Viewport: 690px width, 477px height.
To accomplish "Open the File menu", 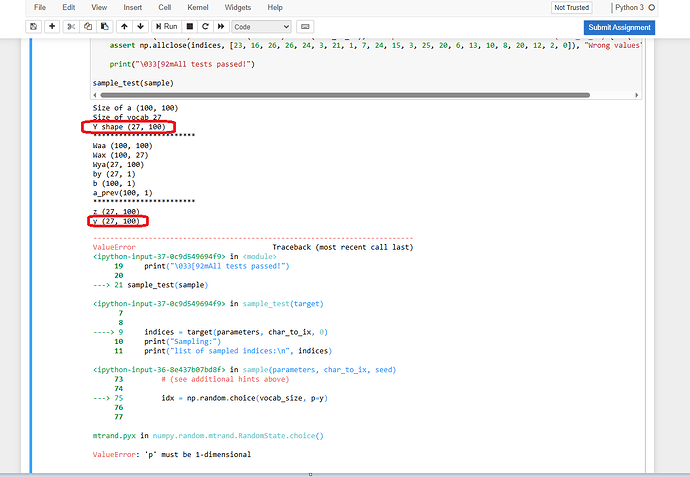I will pyautogui.click(x=39, y=7).
